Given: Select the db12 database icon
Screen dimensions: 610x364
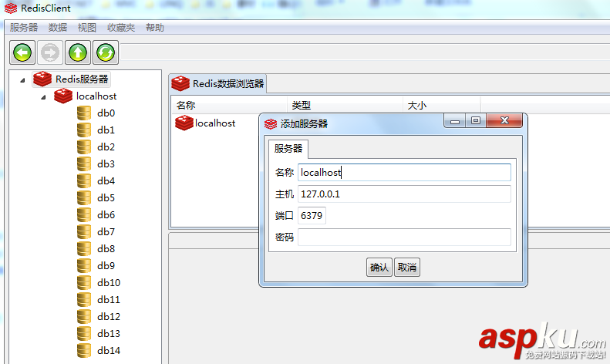Looking at the screenshot, I should (84, 316).
